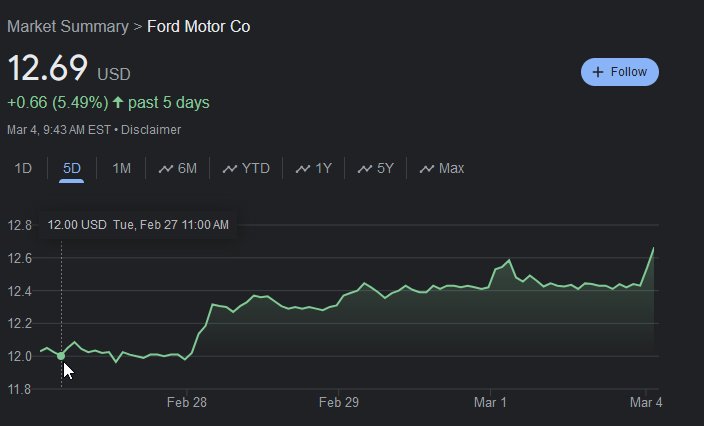Viewport: 704px width, 426px height.
Task: Click the Mar 4, 9:43 AM EST timestamp
Action: tap(59, 130)
